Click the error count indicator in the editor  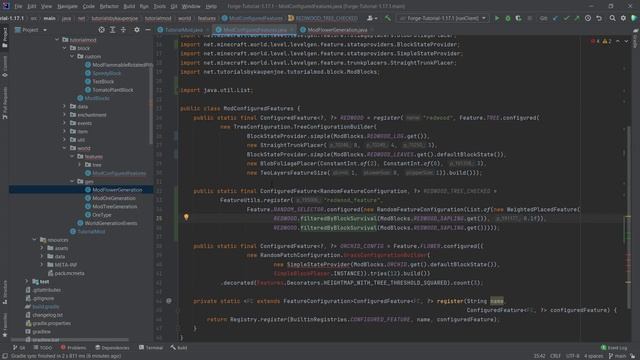595,41
